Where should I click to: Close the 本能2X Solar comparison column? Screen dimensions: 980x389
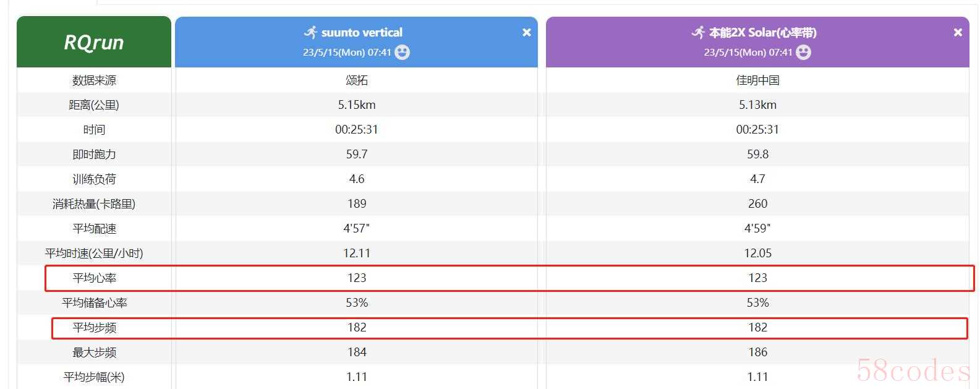(958, 32)
